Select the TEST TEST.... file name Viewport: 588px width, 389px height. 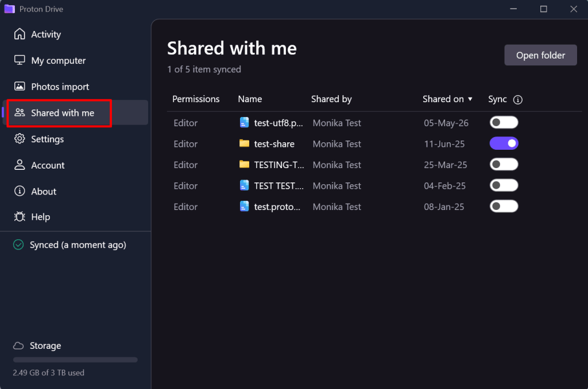[x=279, y=186]
